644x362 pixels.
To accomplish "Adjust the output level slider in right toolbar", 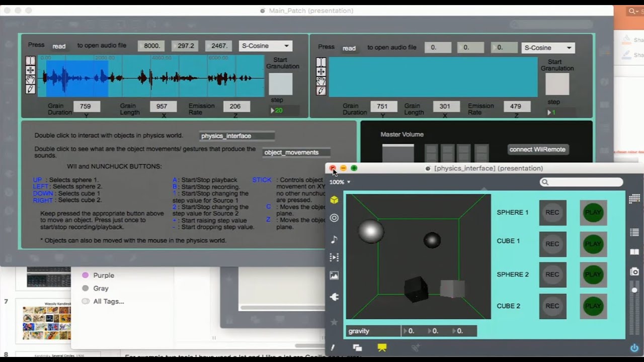I will pyautogui.click(x=634, y=307).
